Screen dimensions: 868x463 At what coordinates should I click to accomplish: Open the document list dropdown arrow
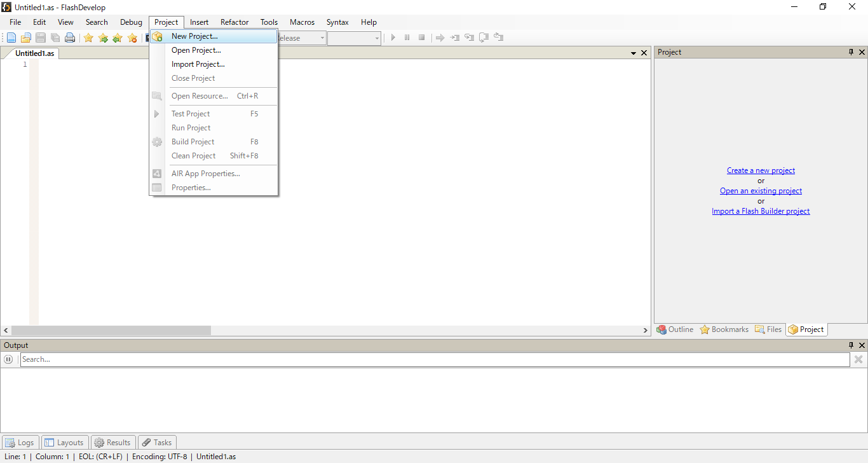click(634, 53)
